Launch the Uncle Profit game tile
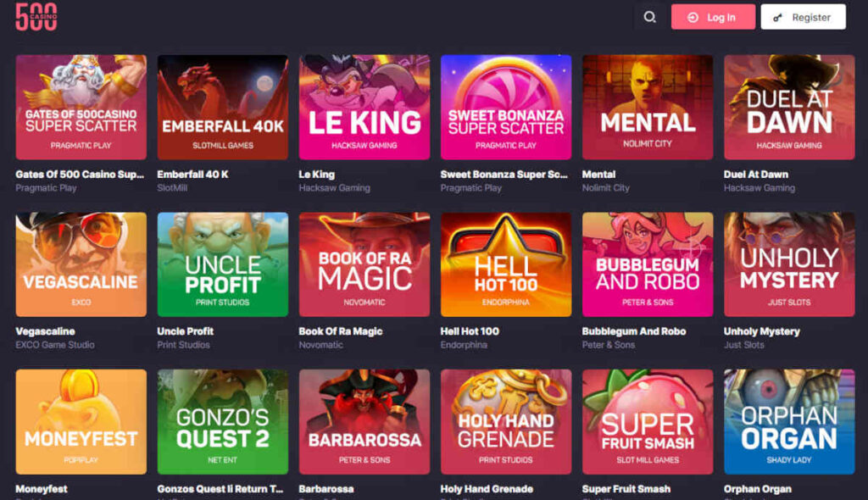The image size is (868, 500). 223,264
